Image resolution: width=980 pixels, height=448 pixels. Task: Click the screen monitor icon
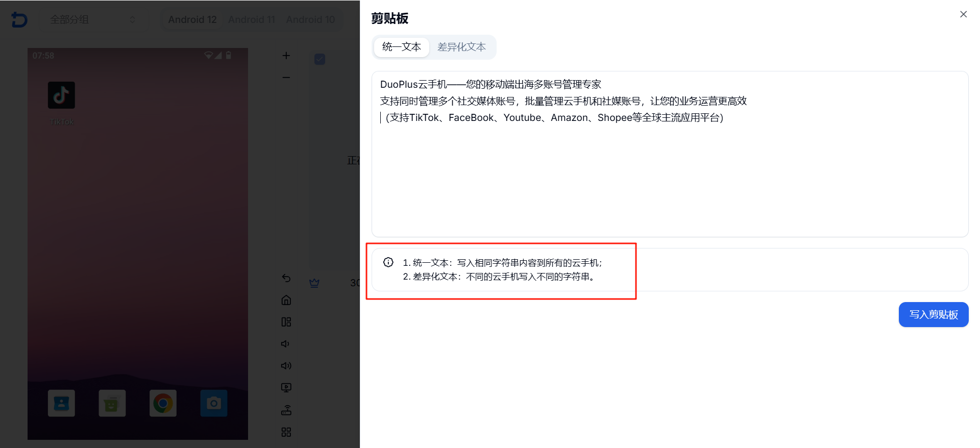(286, 388)
